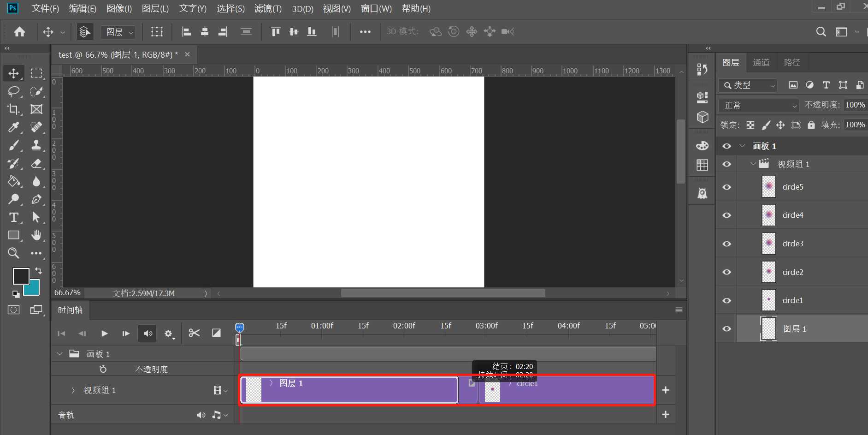868x435 pixels.
Task: Select the Brush tool
Action: coord(14,145)
